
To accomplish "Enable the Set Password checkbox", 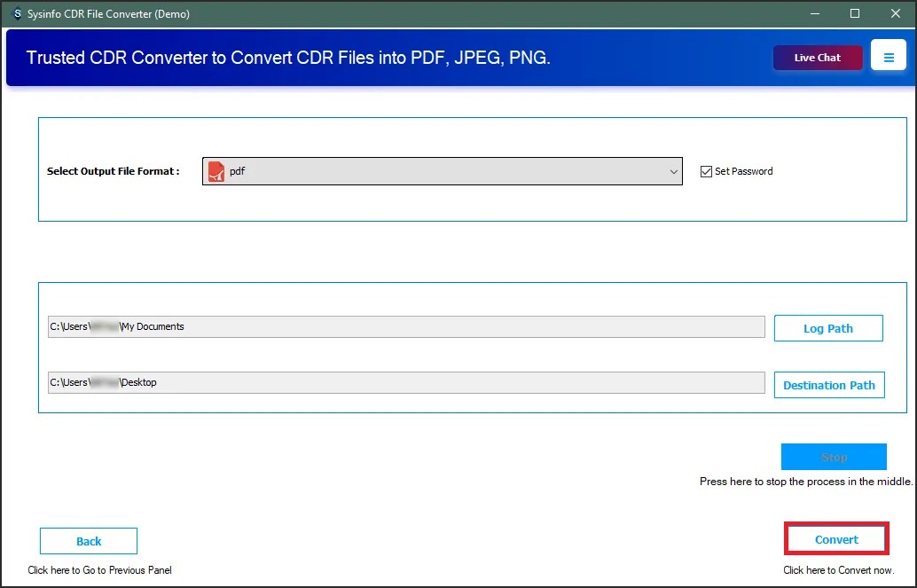I will coord(706,171).
